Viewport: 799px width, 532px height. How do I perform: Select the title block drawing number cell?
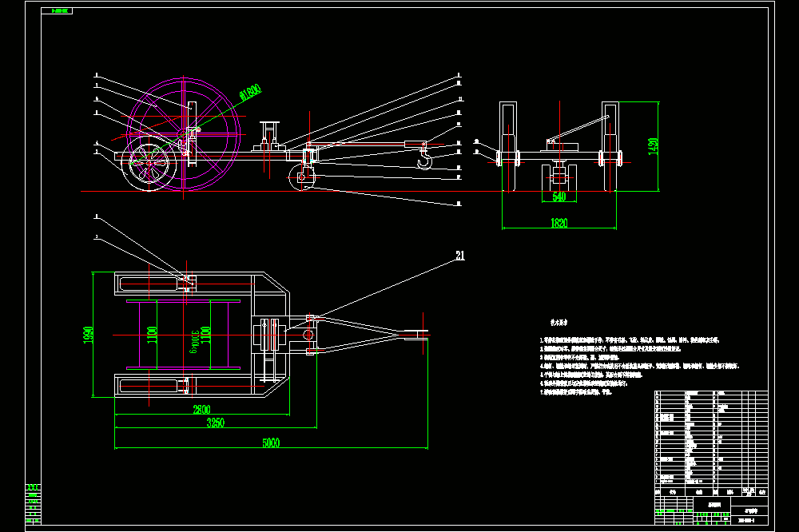[749, 521]
